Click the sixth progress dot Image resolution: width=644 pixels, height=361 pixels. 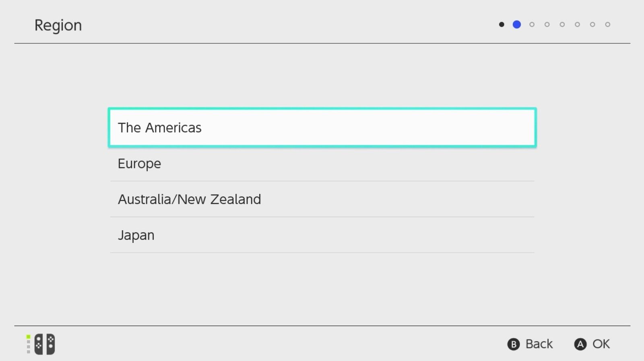[x=577, y=25]
